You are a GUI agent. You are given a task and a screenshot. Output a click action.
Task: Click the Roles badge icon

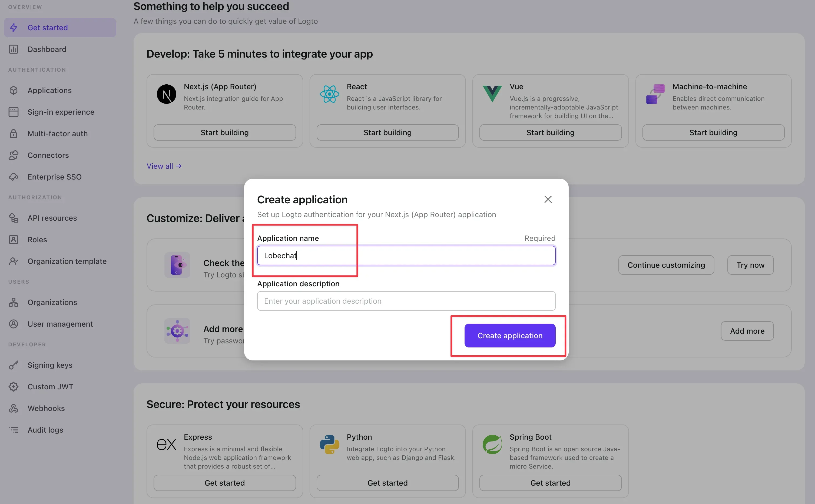pyautogui.click(x=14, y=240)
